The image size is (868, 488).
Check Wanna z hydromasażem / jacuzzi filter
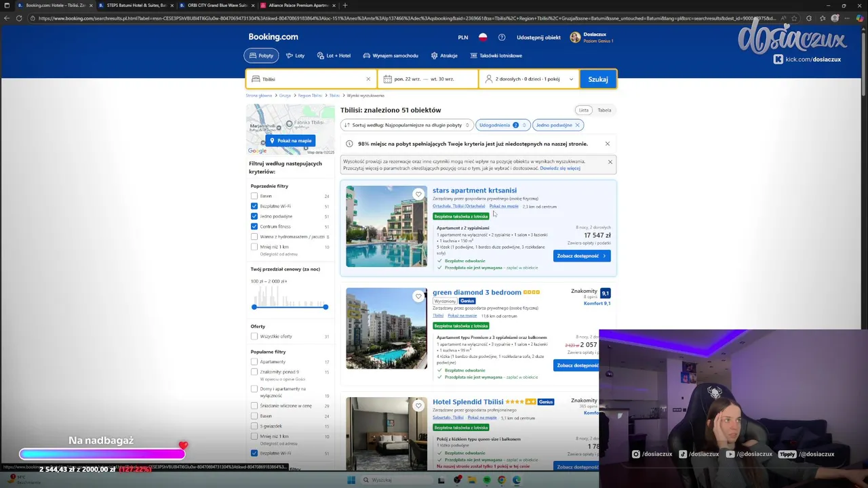(x=254, y=237)
